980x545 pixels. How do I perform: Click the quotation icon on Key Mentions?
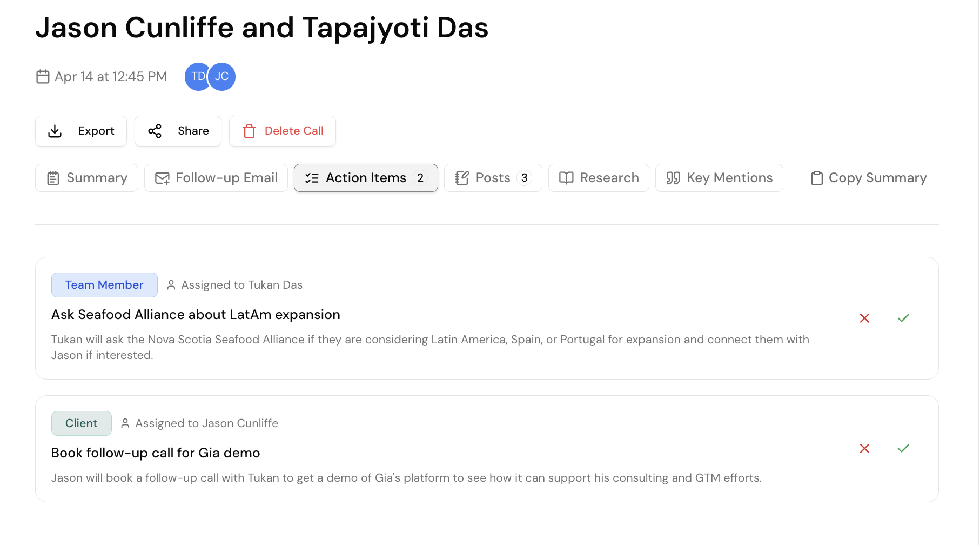(673, 177)
